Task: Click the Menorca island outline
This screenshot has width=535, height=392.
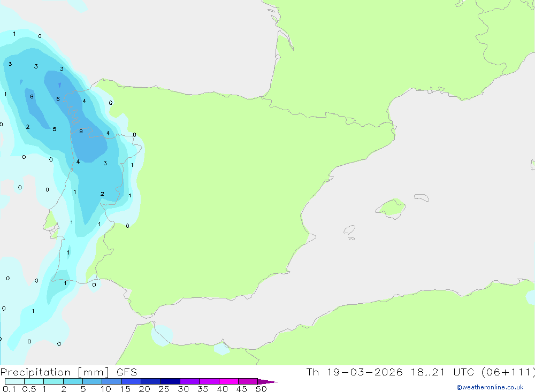Action: pos(422,197)
